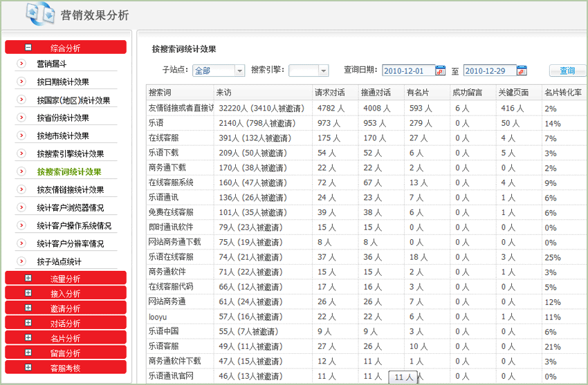
Task: Click arrow icon beside 营销漏斗
Action: click(x=21, y=64)
